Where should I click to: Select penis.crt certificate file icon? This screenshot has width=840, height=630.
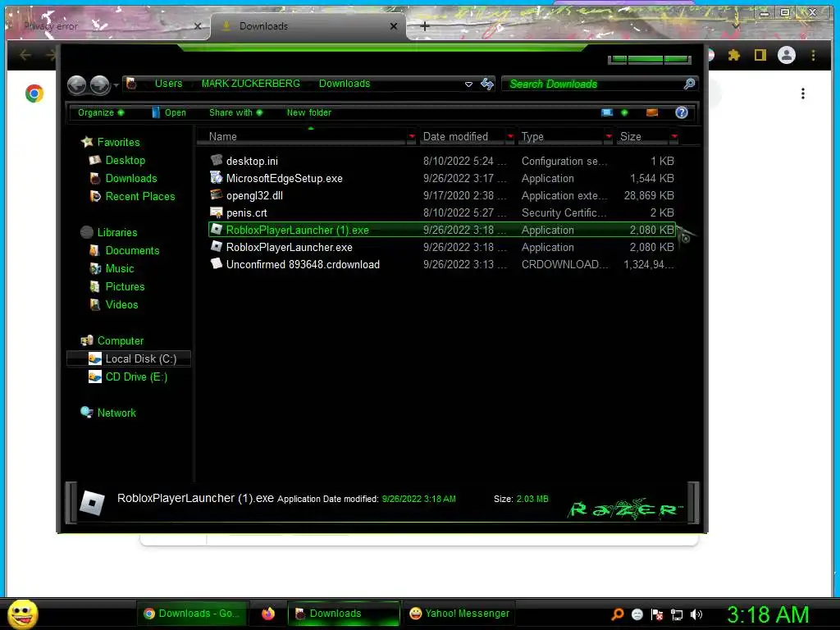pyautogui.click(x=217, y=212)
